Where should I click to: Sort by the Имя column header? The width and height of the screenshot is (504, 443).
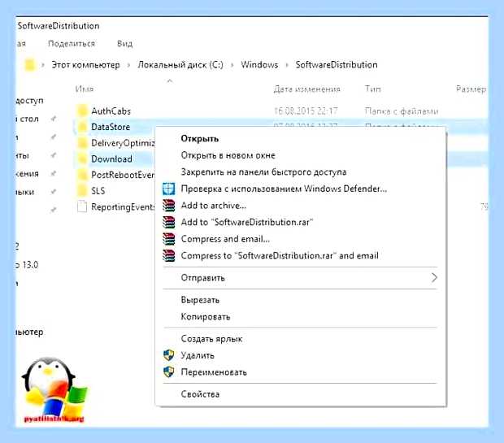point(85,89)
